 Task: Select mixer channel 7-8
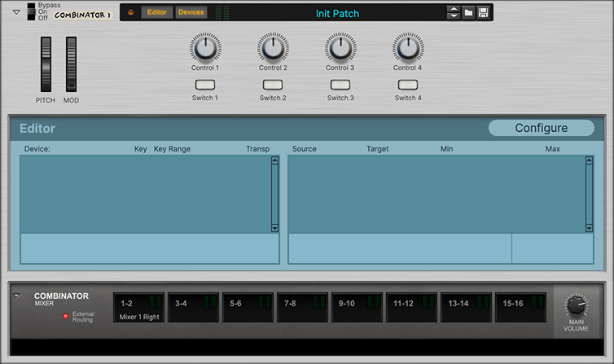[302, 308]
